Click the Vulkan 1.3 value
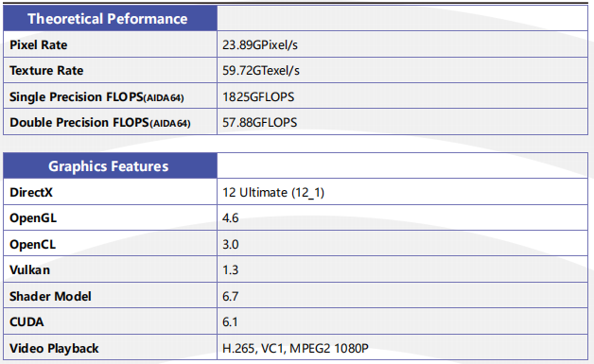 pyautogui.click(x=231, y=270)
